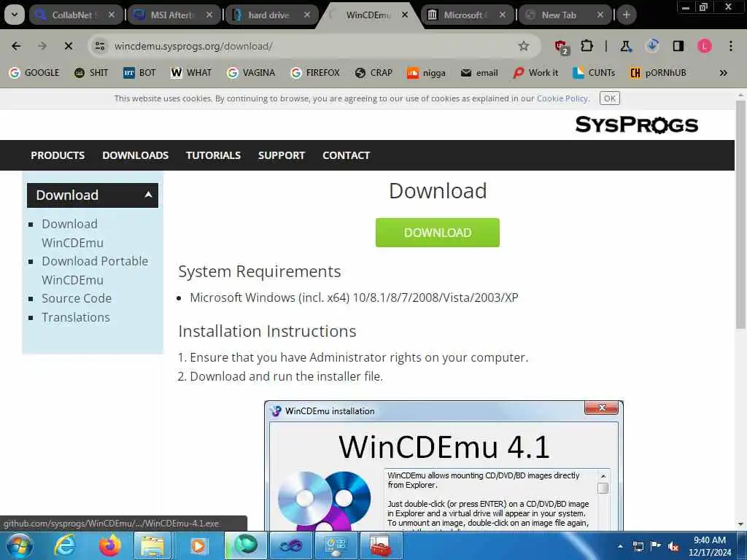Viewport: 747px width, 560px height.
Task: Open the Extensions puzzle icon
Action: pyautogui.click(x=587, y=46)
